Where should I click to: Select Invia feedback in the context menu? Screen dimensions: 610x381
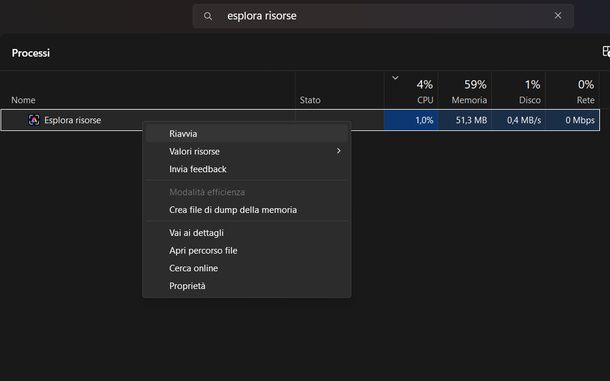click(247, 169)
